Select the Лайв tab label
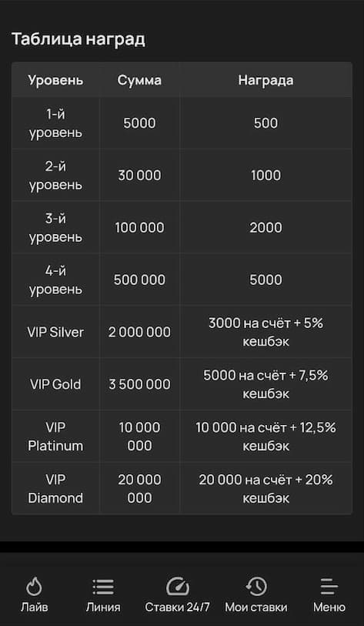This screenshot has width=364, height=626. (x=35, y=608)
